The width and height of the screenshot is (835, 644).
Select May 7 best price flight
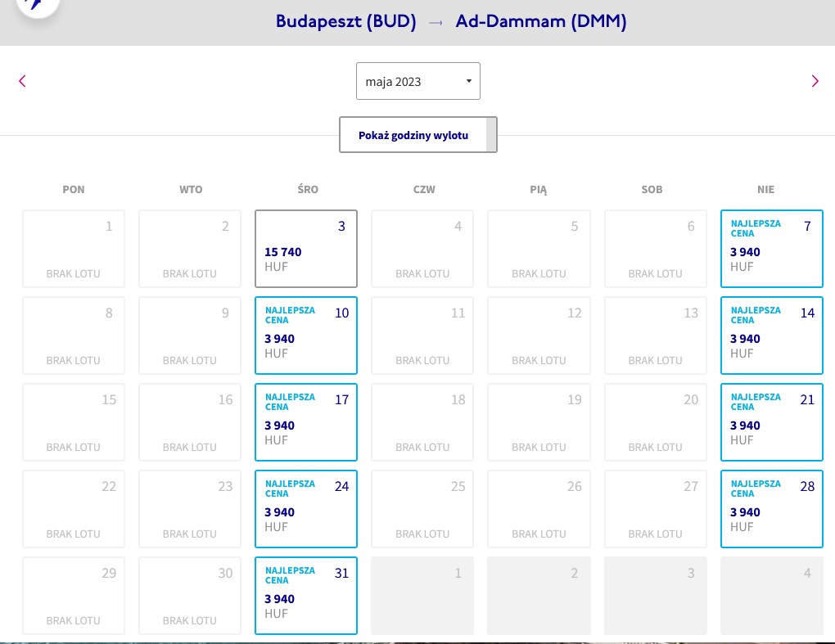click(x=772, y=249)
